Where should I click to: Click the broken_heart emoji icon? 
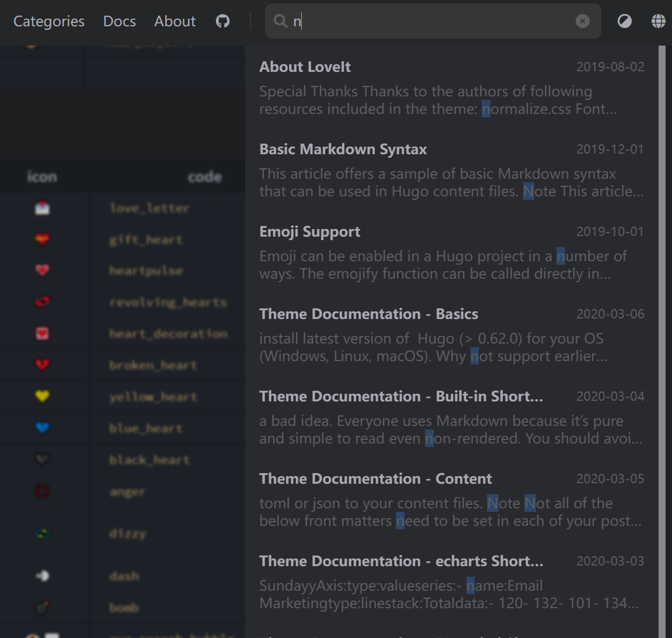click(x=43, y=365)
